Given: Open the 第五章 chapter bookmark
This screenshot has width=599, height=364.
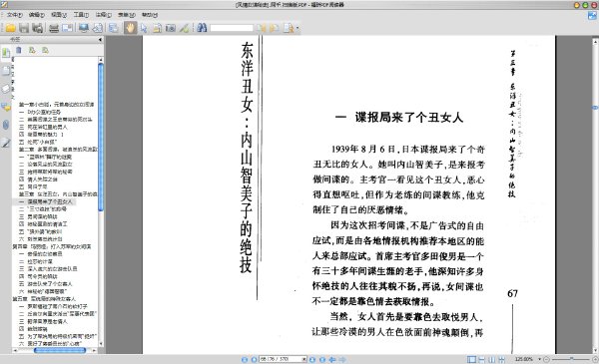Looking at the screenshot, I should pos(44,299).
